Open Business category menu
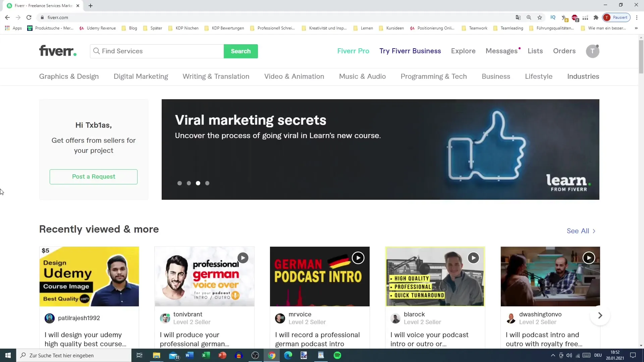Viewport: 644px width, 362px height. click(x=496, y=76)
